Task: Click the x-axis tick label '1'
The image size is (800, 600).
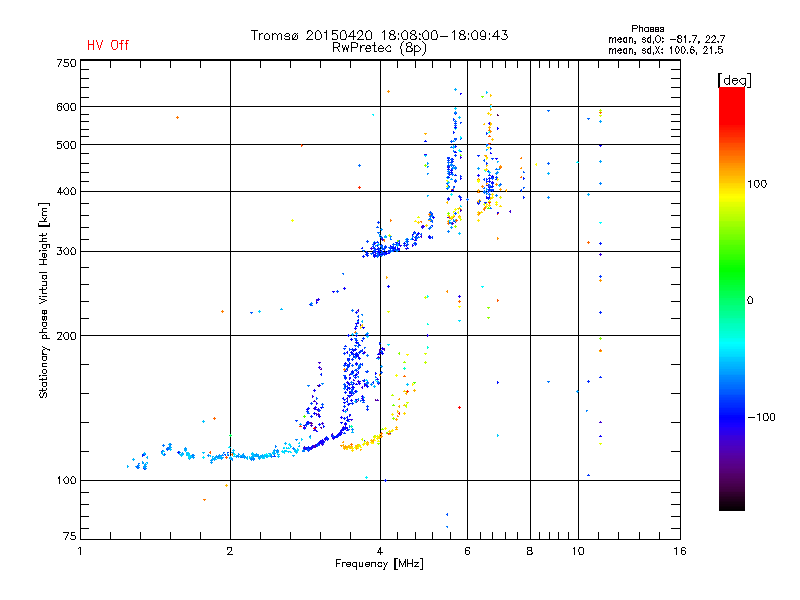Action: [80, 551]
